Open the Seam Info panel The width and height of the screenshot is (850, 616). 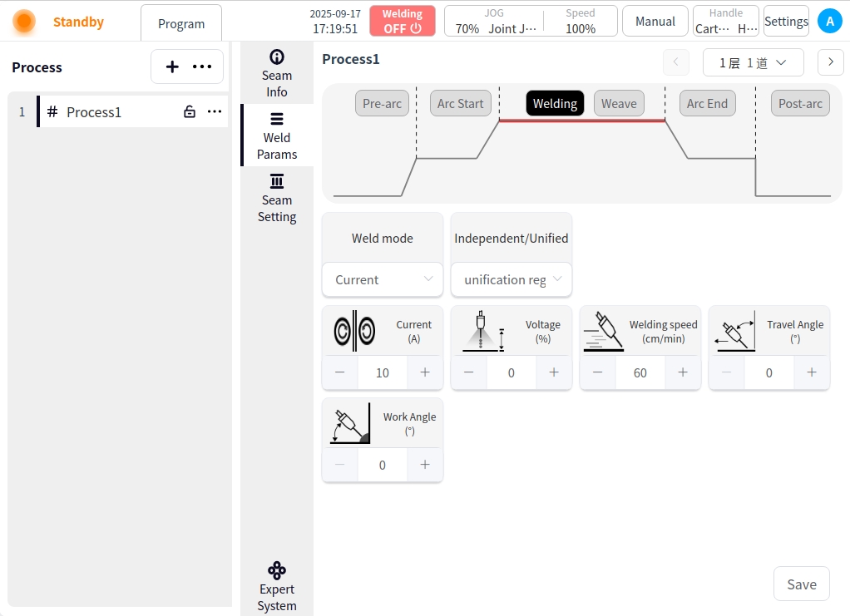pyautogui.click(x=277, y=73)
